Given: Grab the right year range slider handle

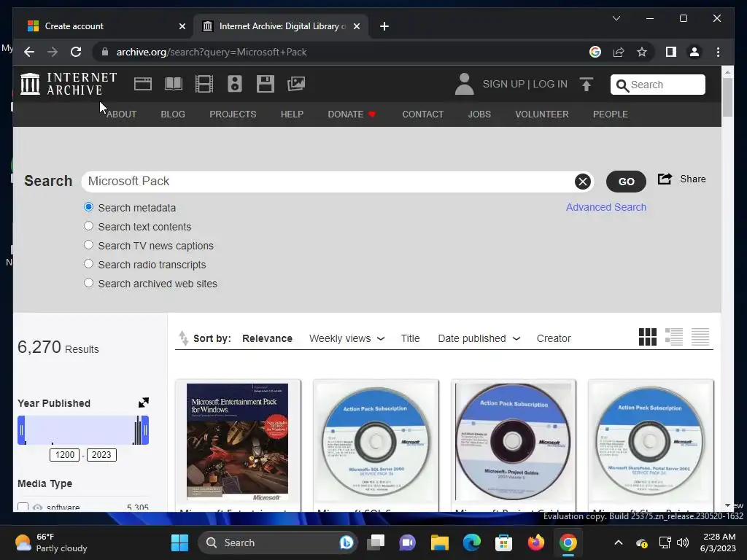Looking at the screenshot, I should pyautogui.click(x=145, y=430).
